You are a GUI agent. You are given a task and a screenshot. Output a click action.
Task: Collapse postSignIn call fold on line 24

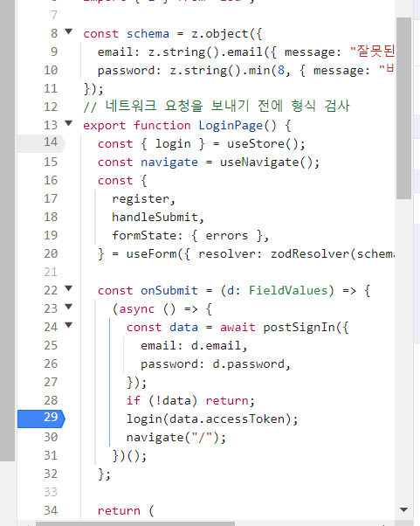pyautogui.click(x=68, y=325)
